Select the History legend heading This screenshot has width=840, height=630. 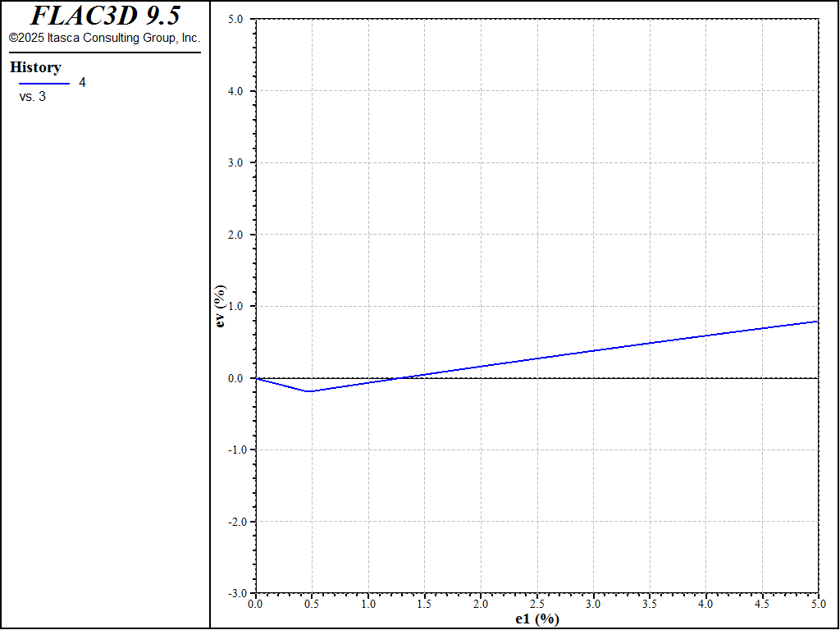35,67
